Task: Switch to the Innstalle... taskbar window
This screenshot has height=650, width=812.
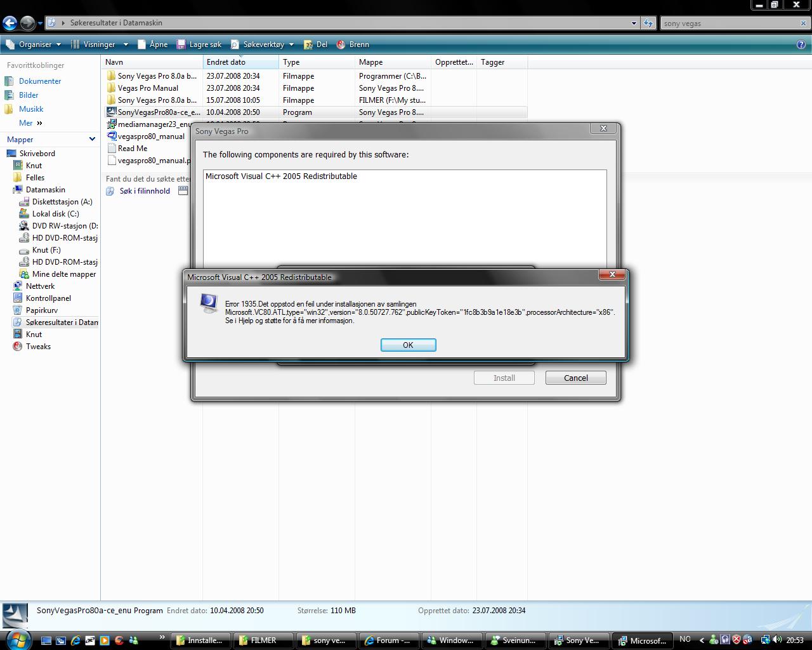Action: tap(201, 640)
